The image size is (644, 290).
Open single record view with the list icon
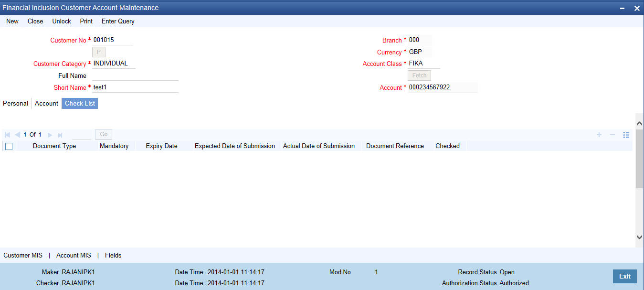(626, 135)
